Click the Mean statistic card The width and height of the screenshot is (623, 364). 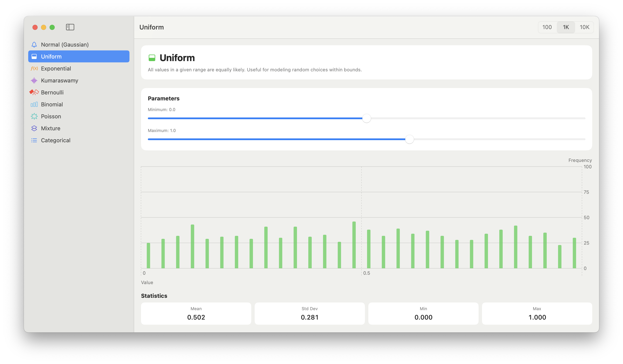pyautogui.click(x=196, y=313)
